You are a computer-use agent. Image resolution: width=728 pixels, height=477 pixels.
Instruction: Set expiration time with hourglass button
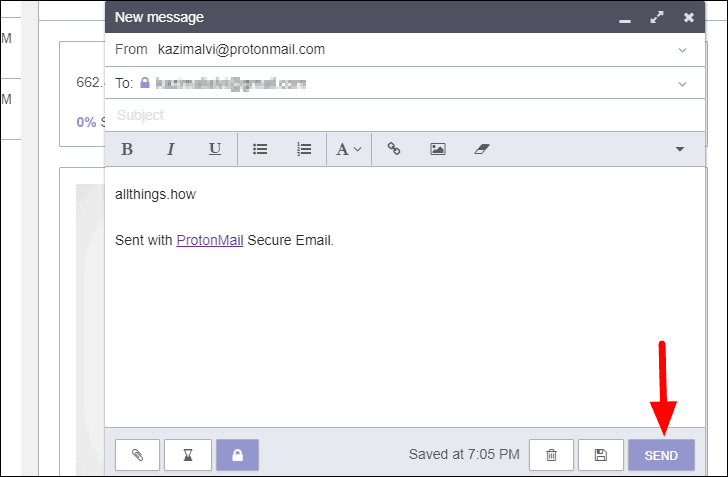pos(188,455)
